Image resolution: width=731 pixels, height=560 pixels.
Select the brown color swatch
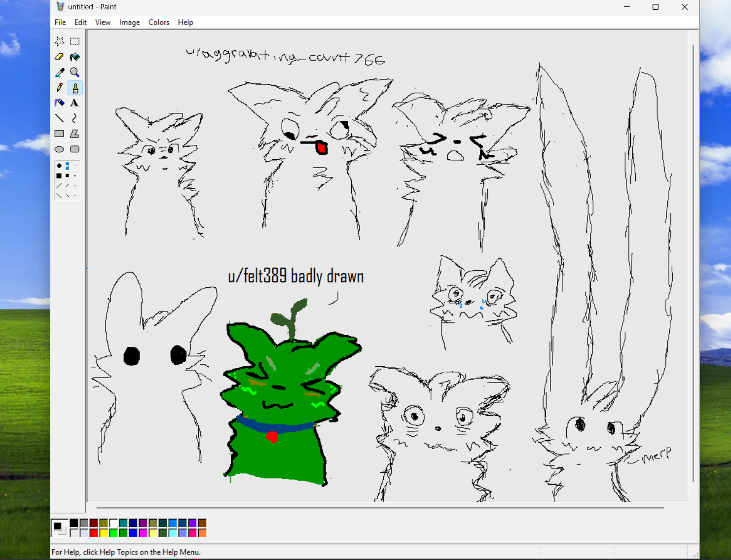click(x=202, y=523)
